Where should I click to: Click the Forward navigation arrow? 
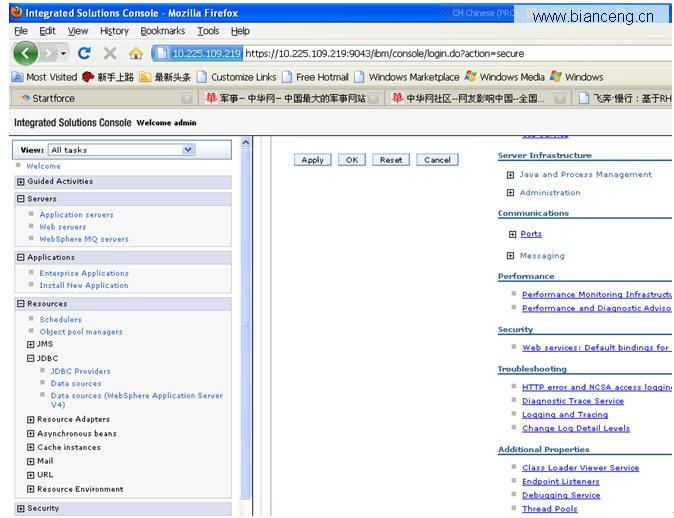(49, 53)
